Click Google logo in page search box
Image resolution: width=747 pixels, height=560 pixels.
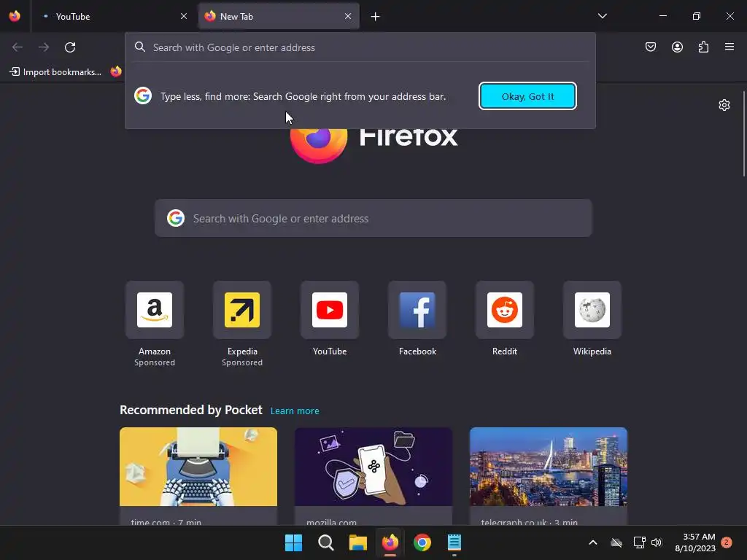tap(176, 218)
